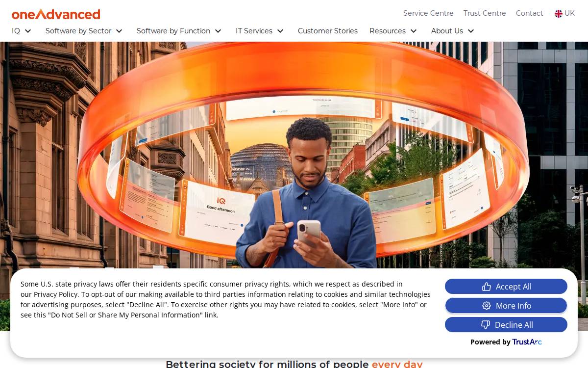Expand the IQ menu chevron
The width and height of the screenshot is (588, 368).
28,31
